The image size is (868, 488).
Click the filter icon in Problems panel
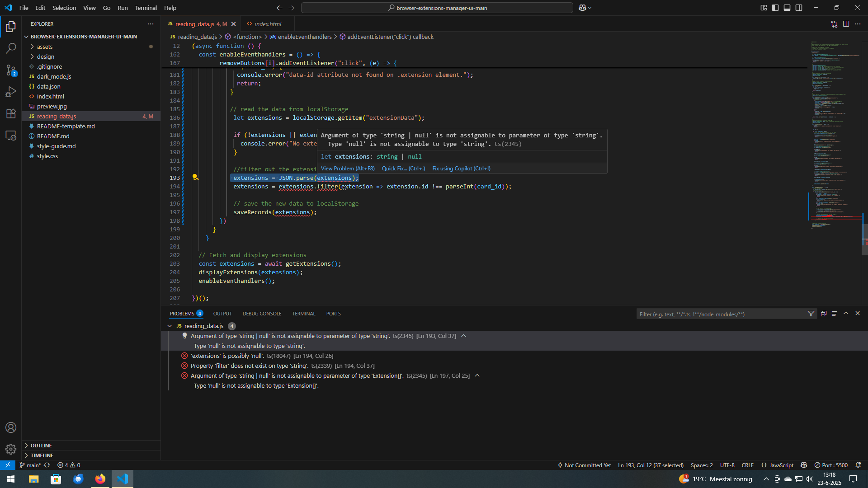811,314
